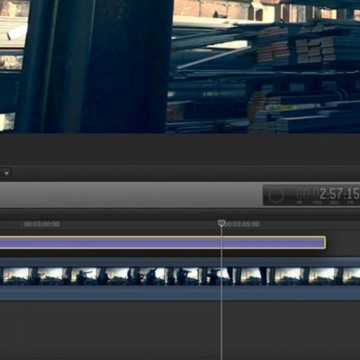Click the circular background tasks indicator

pyautogui.click(x=276, y=195)
